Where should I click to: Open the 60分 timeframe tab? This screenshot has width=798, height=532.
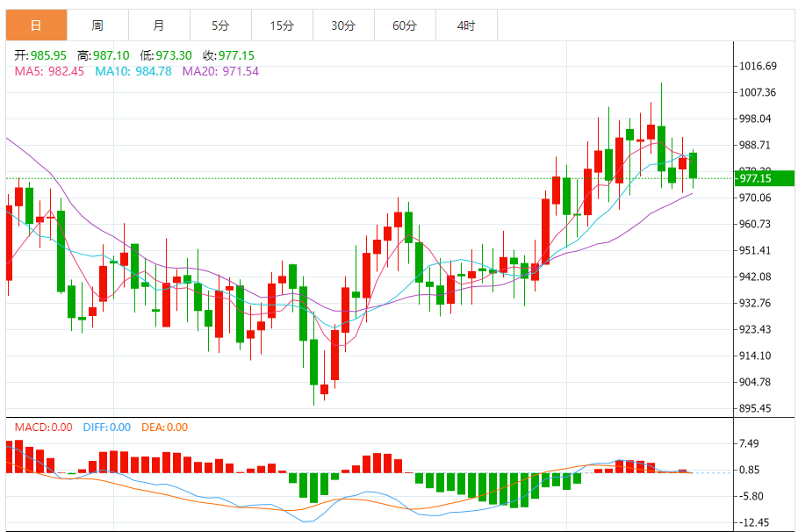pos(405,25)
